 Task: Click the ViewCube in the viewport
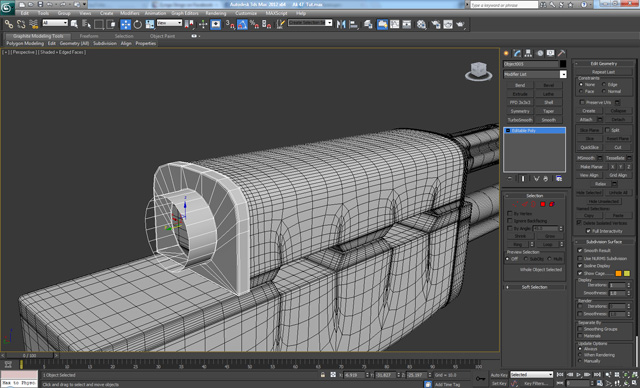pos(478,71)
